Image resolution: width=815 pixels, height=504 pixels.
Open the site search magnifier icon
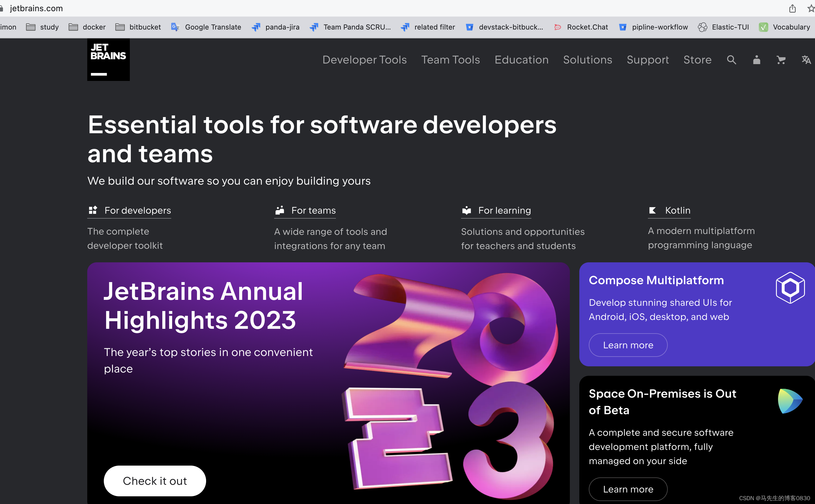[x=731, y=60]
